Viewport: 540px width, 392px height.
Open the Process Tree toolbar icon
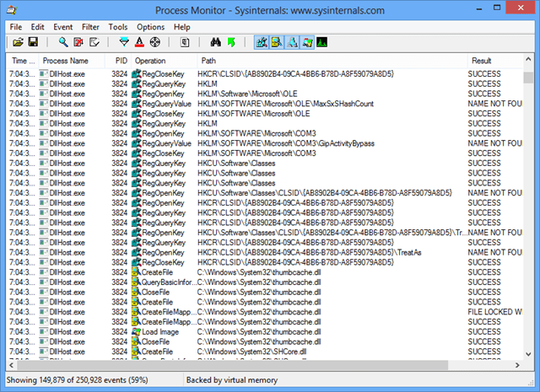185,42
